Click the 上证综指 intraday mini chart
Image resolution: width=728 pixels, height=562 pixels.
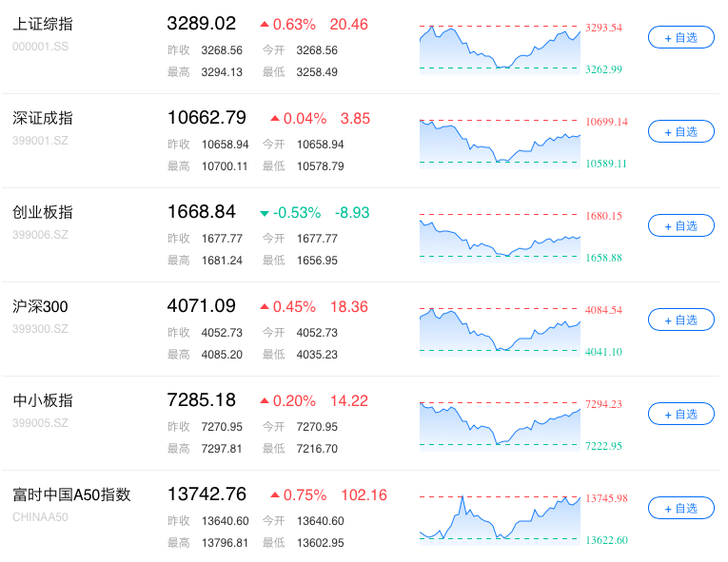click(500, 48)
